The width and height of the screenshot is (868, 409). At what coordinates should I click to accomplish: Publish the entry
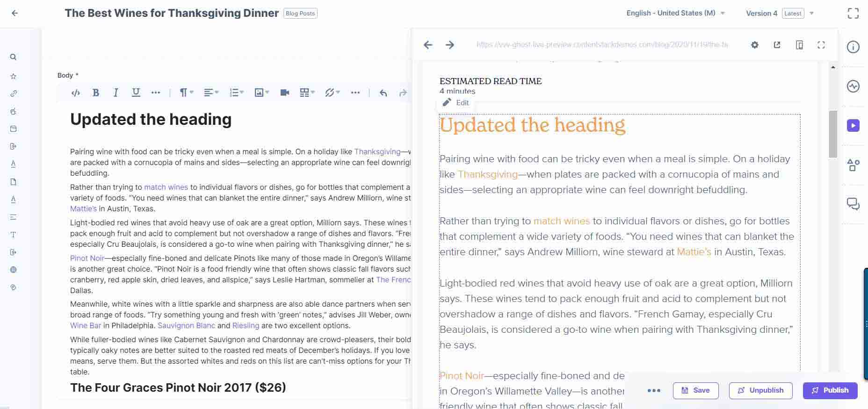tap(830, 390)
